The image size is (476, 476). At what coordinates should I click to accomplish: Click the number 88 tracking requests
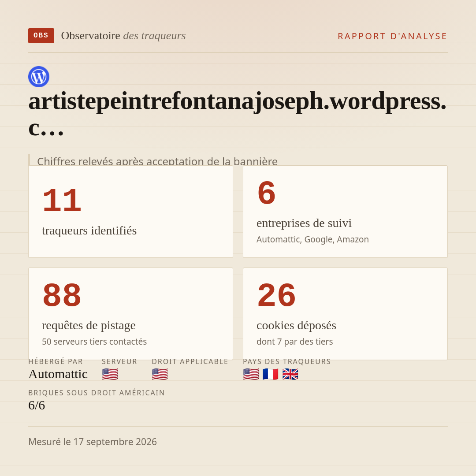62,295
